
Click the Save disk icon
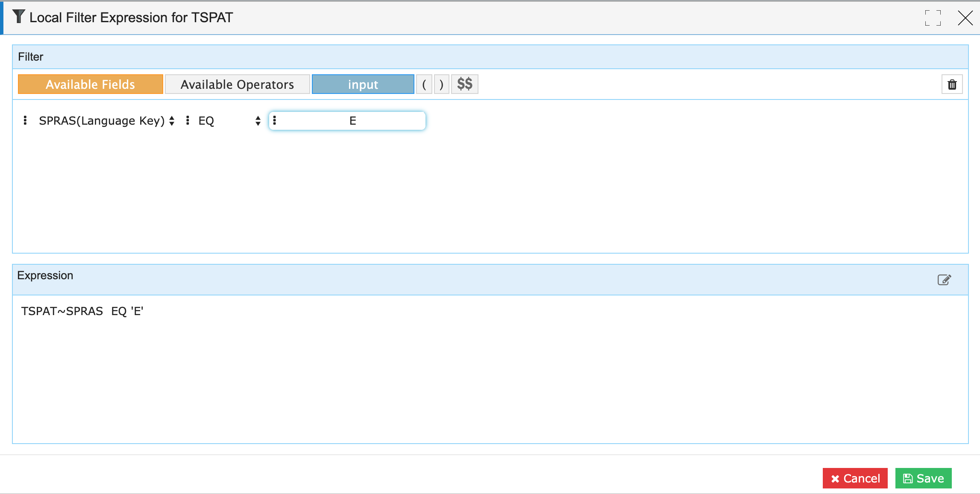tap(907, 478)
